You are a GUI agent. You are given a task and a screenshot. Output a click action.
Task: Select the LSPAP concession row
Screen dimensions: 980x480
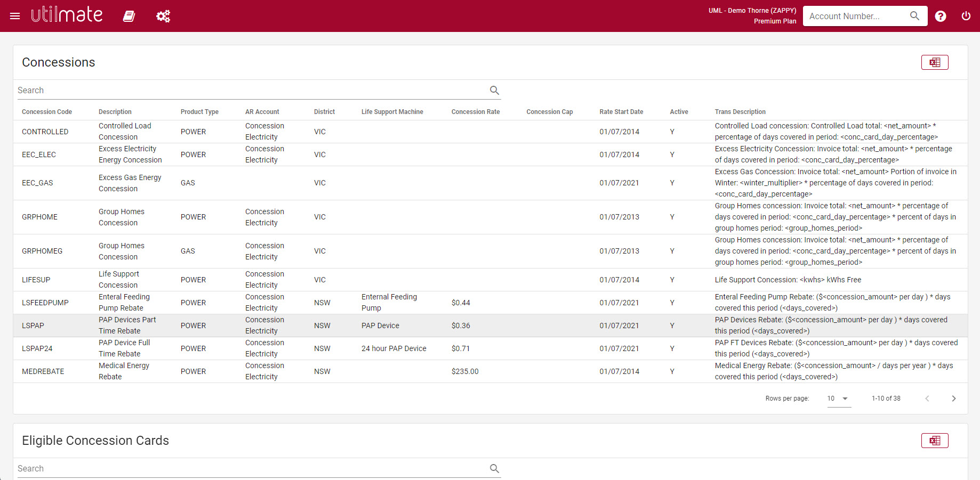(33, 326)
